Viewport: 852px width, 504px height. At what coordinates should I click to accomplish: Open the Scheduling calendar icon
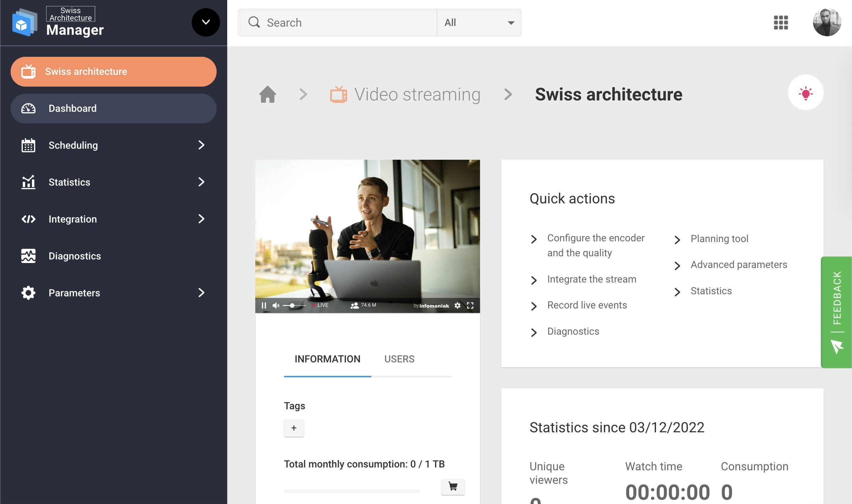28,145
